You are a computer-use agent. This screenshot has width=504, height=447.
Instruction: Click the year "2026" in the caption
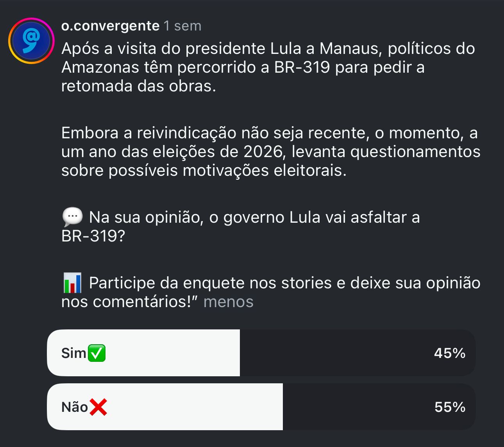(263, 152)
